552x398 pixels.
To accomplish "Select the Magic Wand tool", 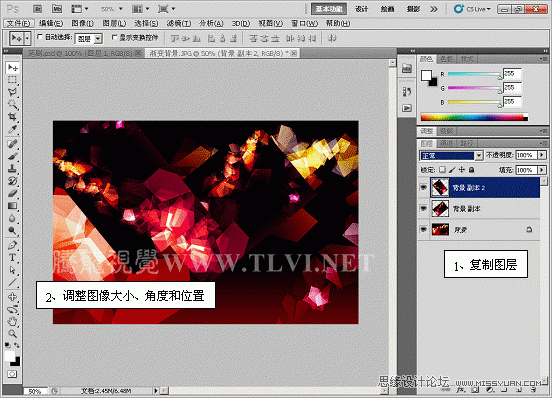I will pos(13,104).
